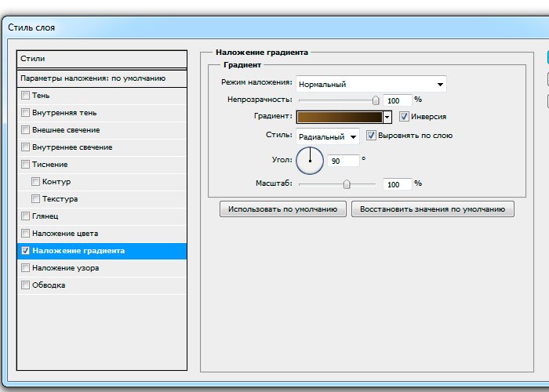Click Восстановить значения по умолчанию button
549x392 pixels.
[432, 209]
